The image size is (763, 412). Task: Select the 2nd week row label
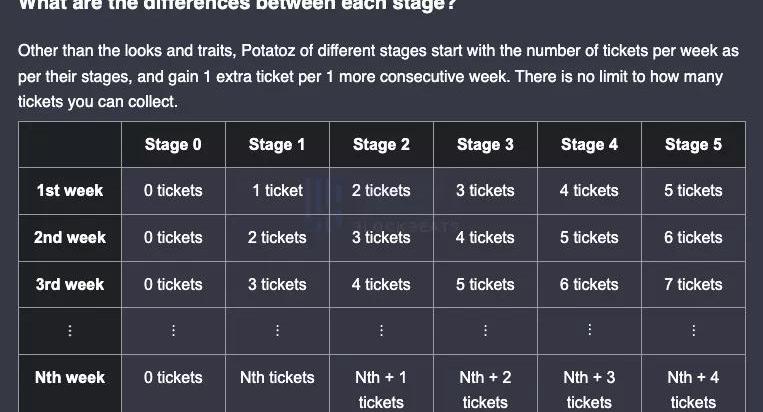(70, 237)
